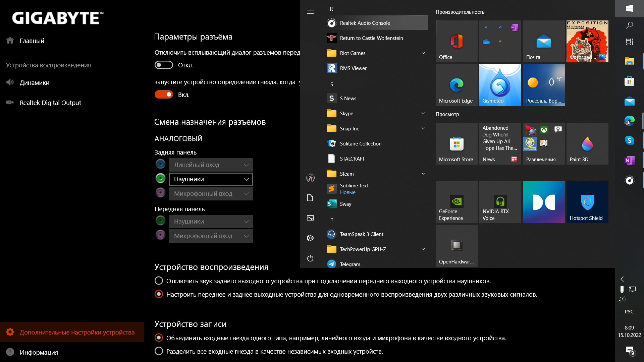Image resolution: width=644 pixels, height=362 pixels.
Task: Open the Gismeteo tile
Action: point(500,85)
